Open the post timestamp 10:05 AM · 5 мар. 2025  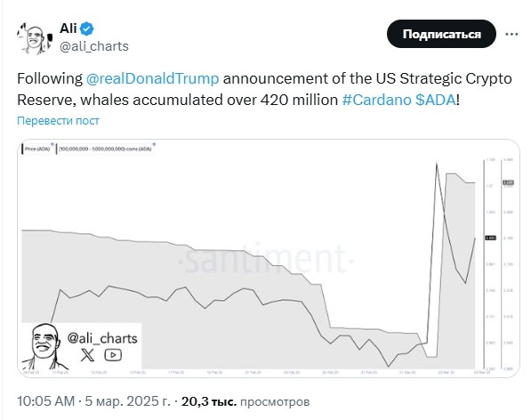93,401
